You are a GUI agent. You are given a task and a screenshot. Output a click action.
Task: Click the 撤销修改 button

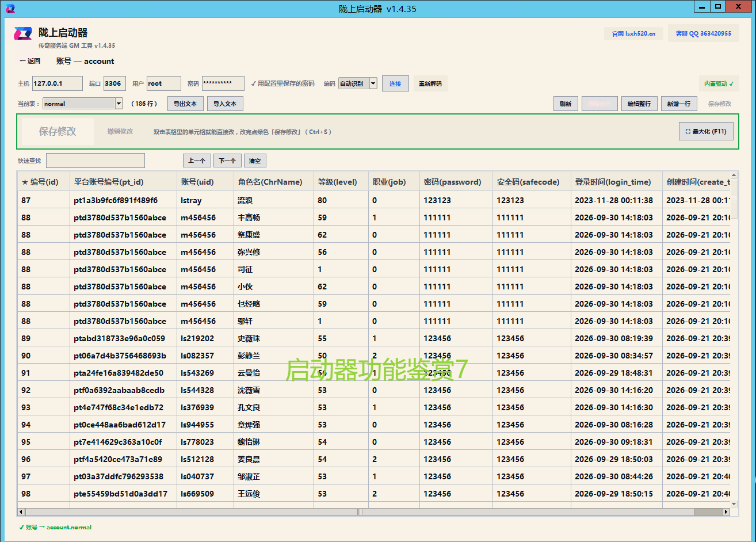click(120, 131)
